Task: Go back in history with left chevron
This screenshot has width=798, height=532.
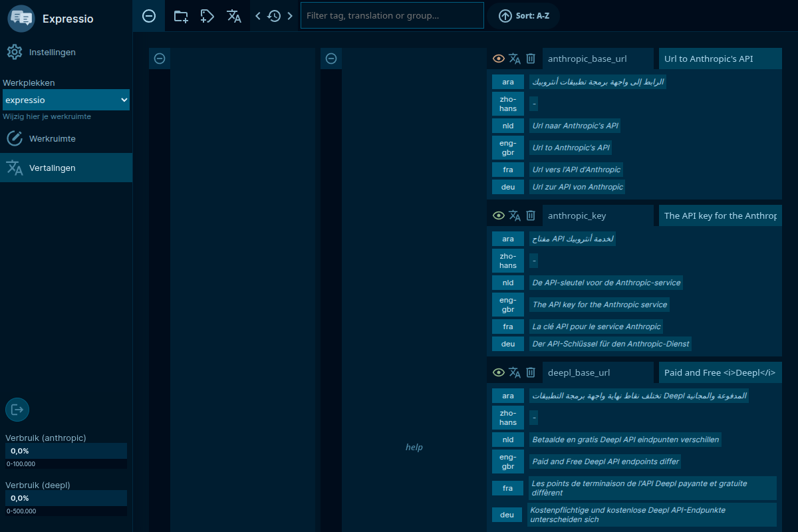Action: point(258,16)
